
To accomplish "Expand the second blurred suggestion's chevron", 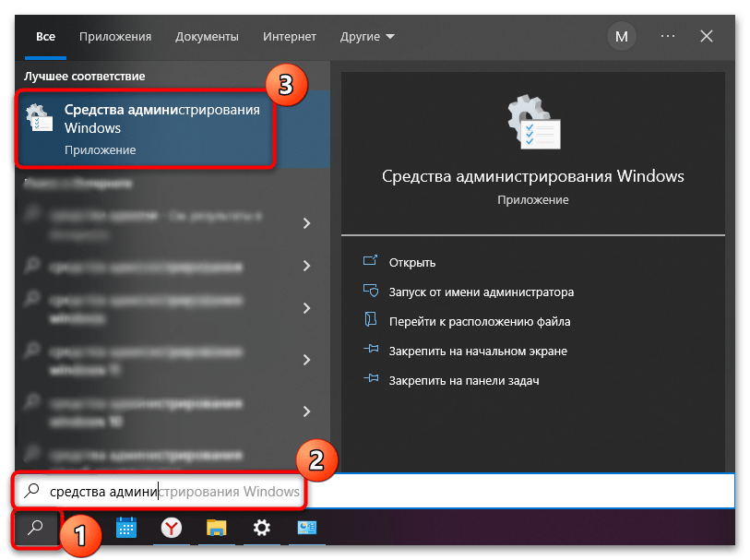I will (307, 266).
